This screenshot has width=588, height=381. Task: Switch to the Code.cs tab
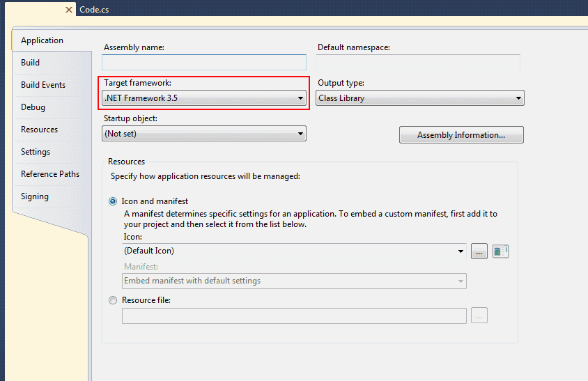pos(94,10)
